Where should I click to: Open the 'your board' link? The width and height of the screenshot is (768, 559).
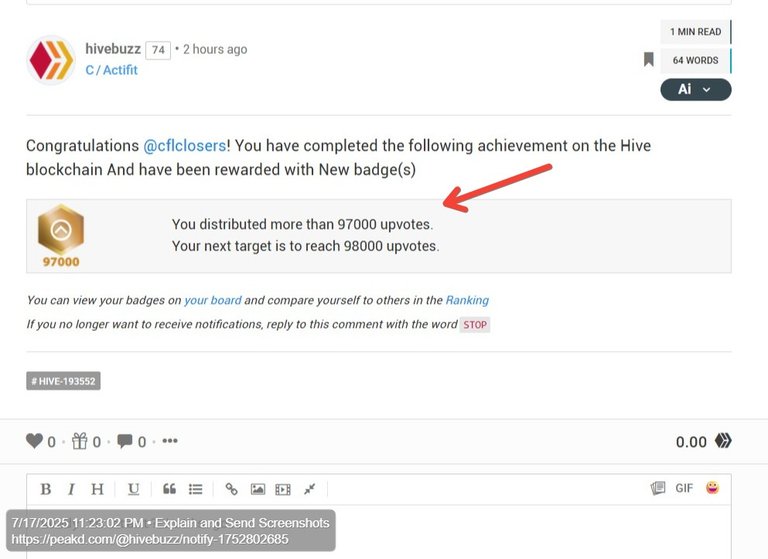pyautogui.click(x=213, y=300)
